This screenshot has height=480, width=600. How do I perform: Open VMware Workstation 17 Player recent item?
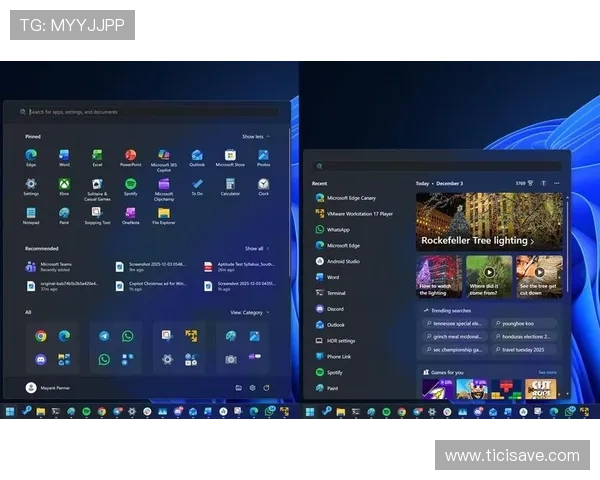click(x=354, y=214)
